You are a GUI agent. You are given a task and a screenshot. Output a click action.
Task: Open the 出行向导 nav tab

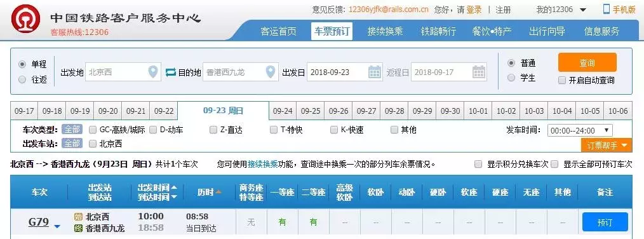coord(547,31)
